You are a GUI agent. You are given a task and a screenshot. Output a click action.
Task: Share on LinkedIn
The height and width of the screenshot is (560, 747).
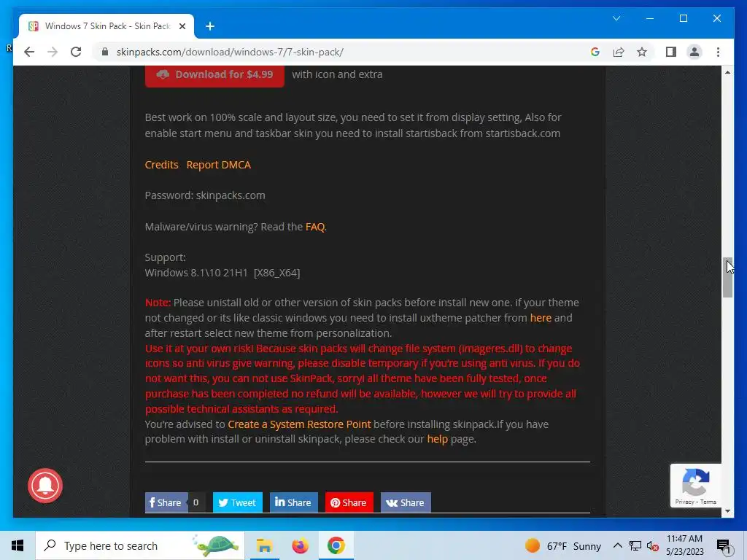tap(293, 502)
